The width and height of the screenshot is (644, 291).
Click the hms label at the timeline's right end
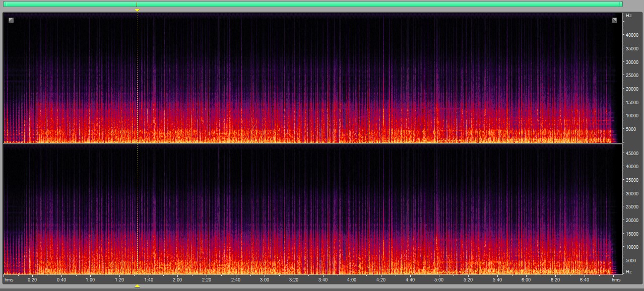coord(616,279)
